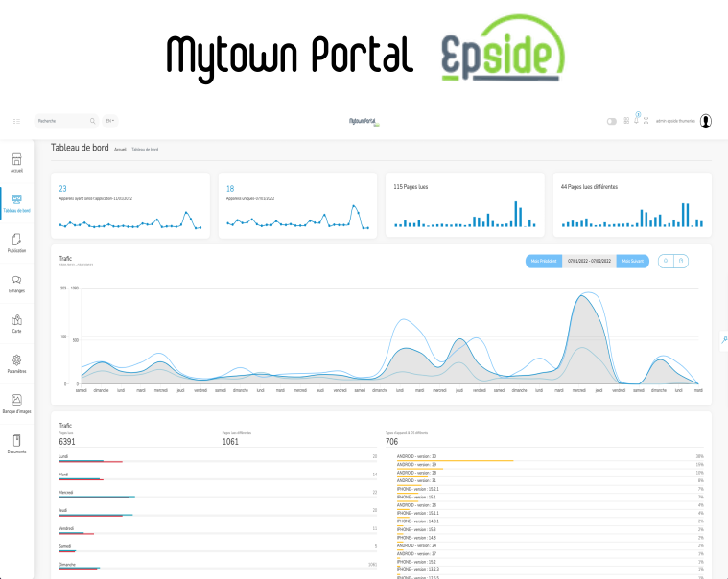
Task: Open the side tab on right screen edge
Action: tap(724, 340)
